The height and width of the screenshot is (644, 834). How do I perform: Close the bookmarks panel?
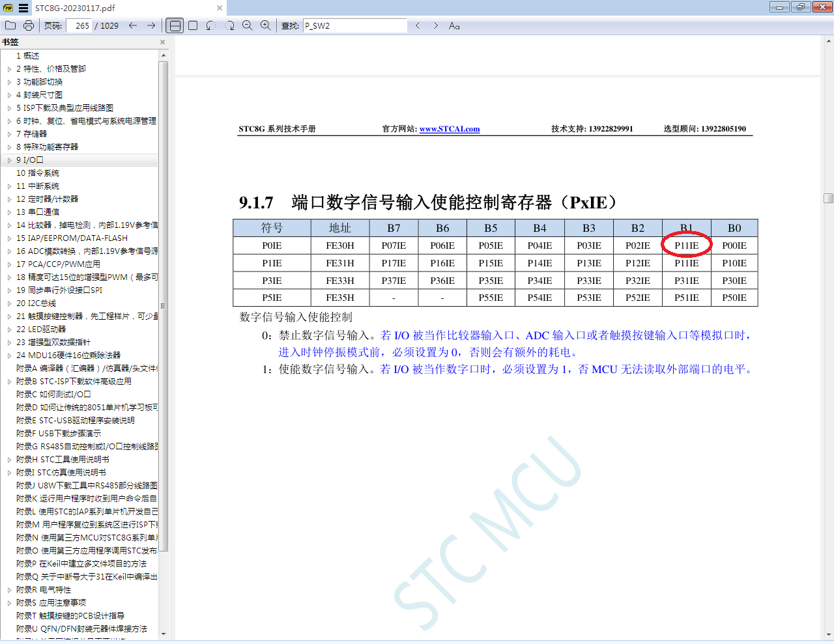pos(162,42)
